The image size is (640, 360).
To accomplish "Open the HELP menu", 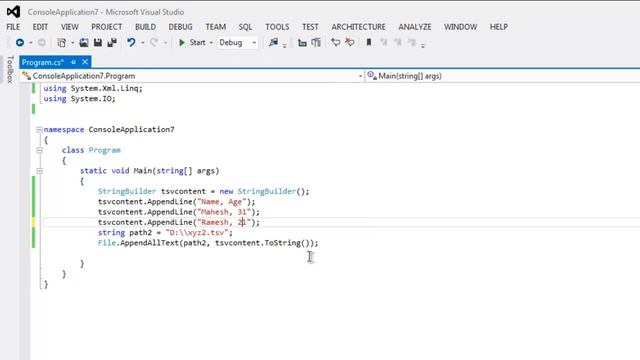I will [499, 27].
